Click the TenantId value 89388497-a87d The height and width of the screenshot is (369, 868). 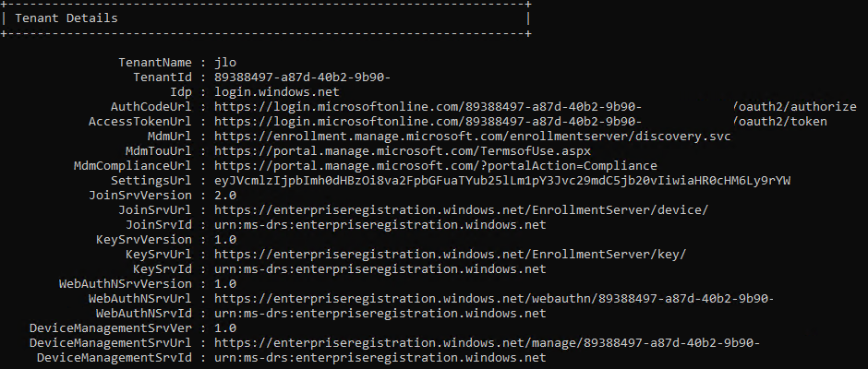tap(302, 77)
